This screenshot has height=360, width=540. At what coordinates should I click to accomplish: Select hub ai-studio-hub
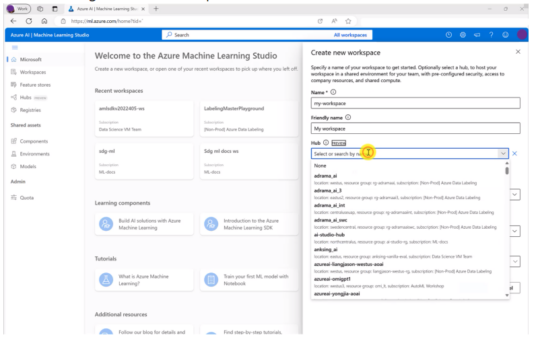coord(408,238)
